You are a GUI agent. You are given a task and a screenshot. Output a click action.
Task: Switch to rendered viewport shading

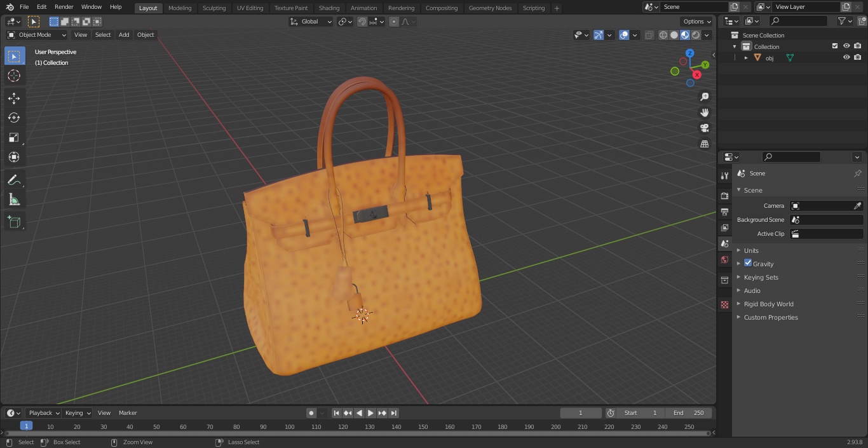tap(696, 35)
